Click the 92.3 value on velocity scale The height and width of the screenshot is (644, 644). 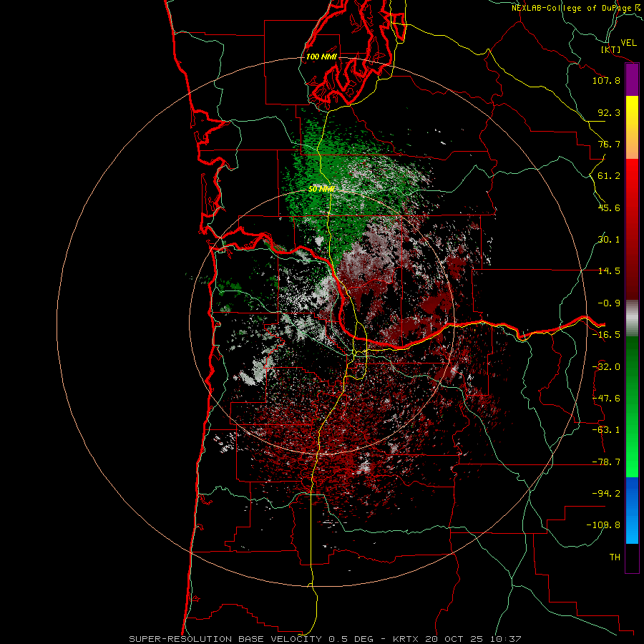click(609, 112)
